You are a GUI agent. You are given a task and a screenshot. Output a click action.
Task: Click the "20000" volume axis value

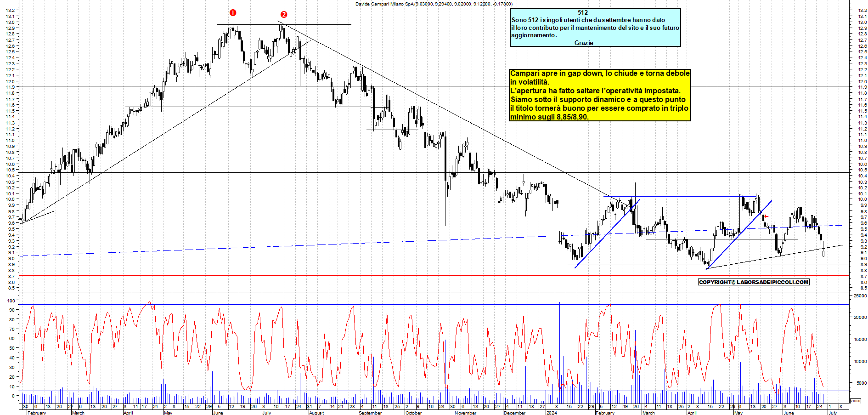(x=860, y=317)
